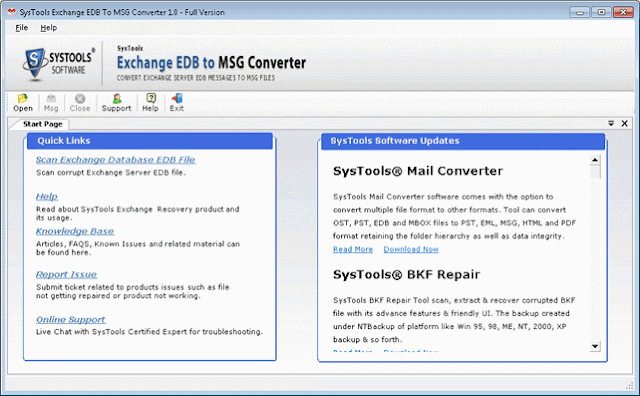Click the Help toolbar icon
This screenshot has height=396, width=640.
150,102
